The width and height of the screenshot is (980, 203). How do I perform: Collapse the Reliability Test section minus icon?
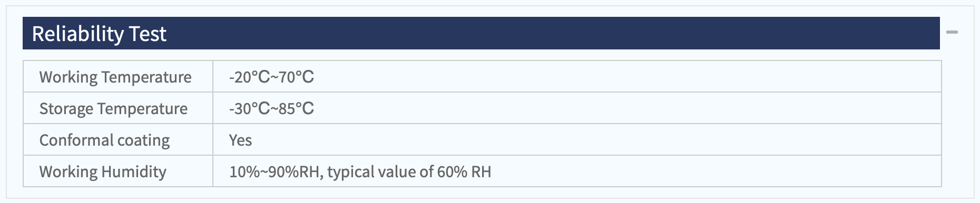[x=952, y=33]
